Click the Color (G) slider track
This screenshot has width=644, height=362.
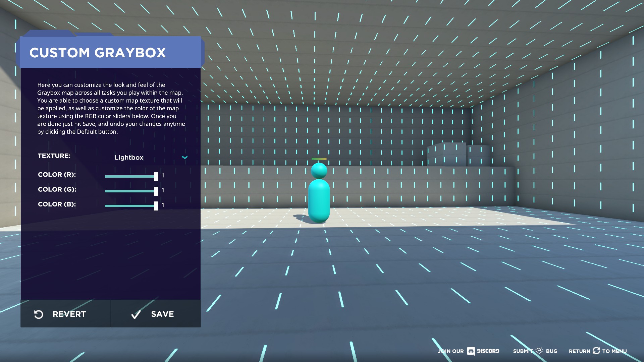click(129, 191)
